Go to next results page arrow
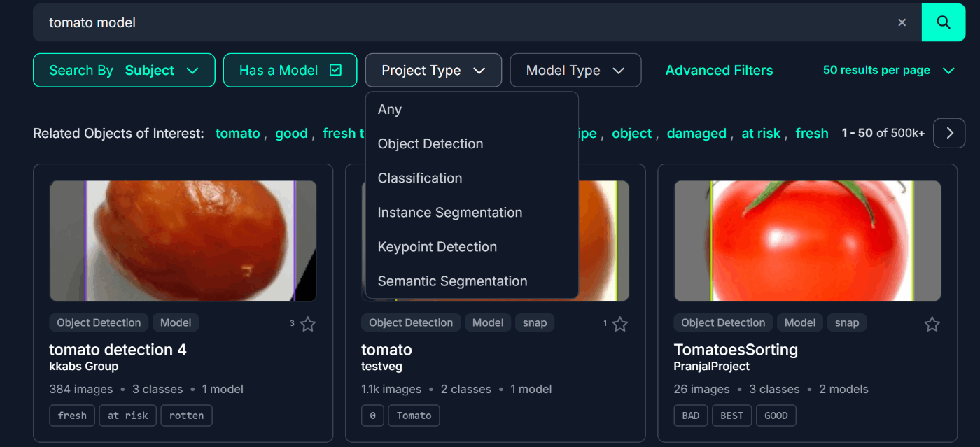Viewport: 980px width, 447px height. tap(949, 133)
